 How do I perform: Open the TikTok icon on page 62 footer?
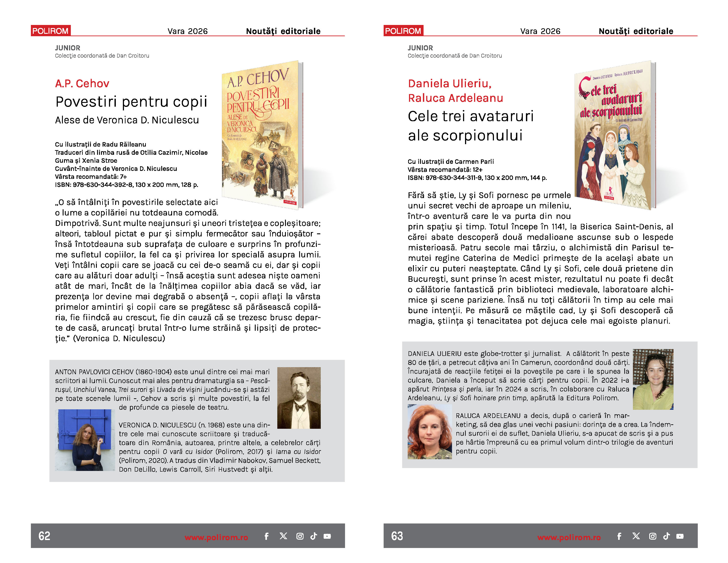(314, 536)
